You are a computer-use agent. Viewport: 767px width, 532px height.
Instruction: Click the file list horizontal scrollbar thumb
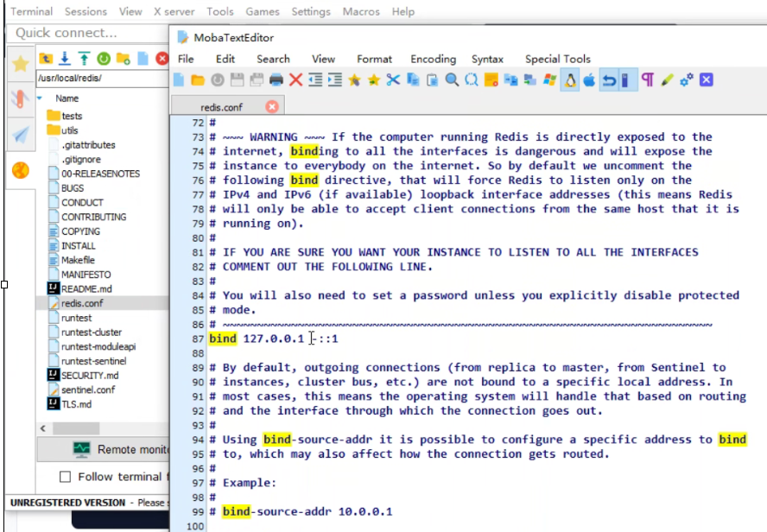(76, 428)
